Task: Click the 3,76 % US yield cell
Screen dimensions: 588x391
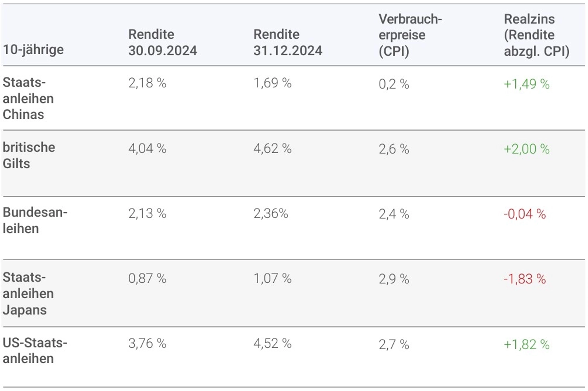Action: (147, 344)
